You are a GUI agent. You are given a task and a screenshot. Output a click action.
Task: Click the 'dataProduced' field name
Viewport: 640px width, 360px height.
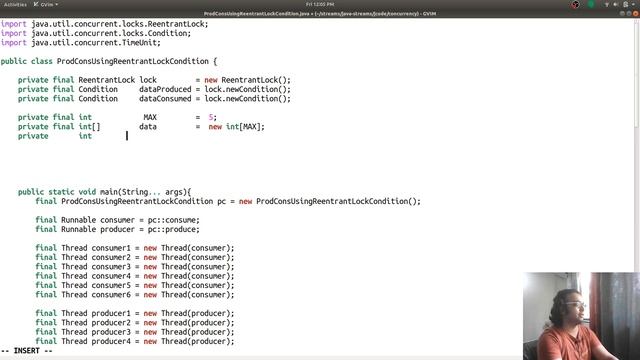coord(165,89)
